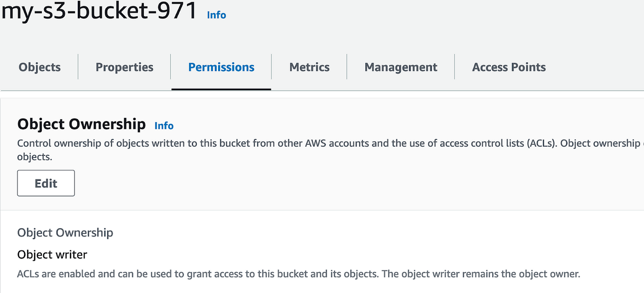
Task: Open Info help beside the bucket name
Action: click(x=216, y=15)
